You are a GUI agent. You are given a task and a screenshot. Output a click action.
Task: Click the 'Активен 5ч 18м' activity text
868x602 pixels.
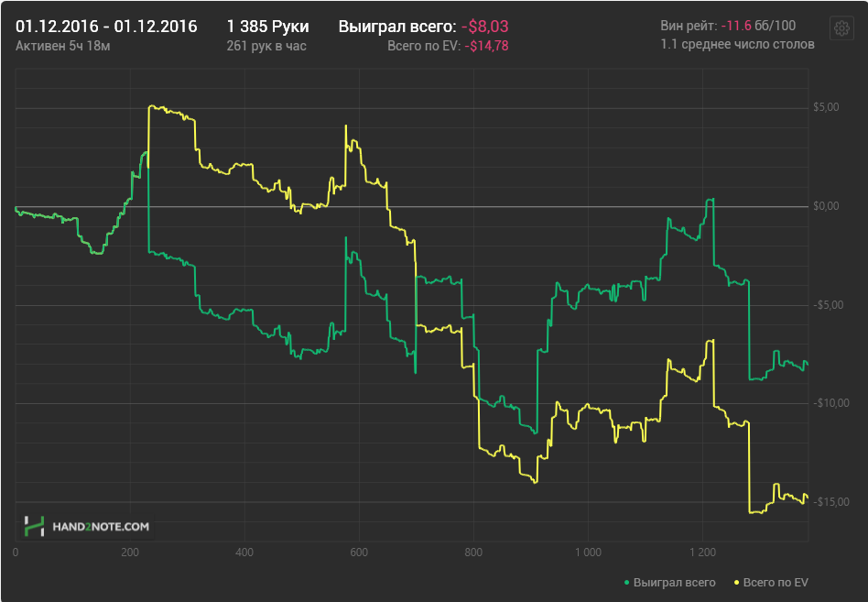tap(62, 46)
